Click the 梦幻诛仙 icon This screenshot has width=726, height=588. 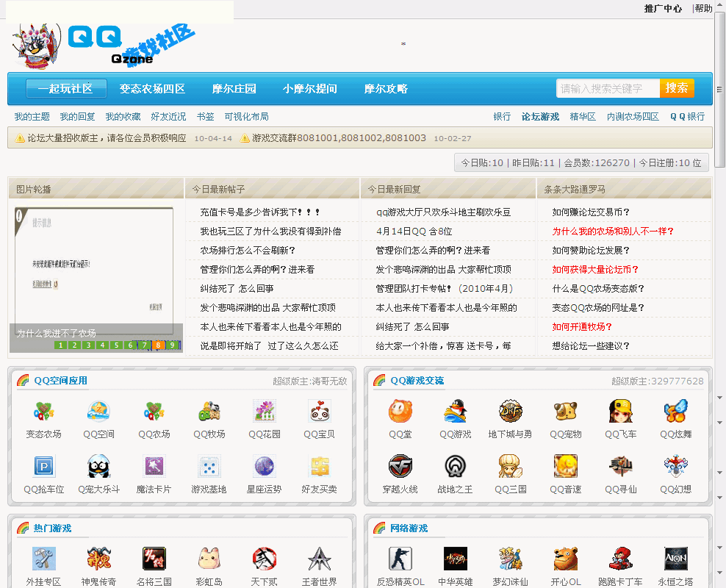pos(510,559)
